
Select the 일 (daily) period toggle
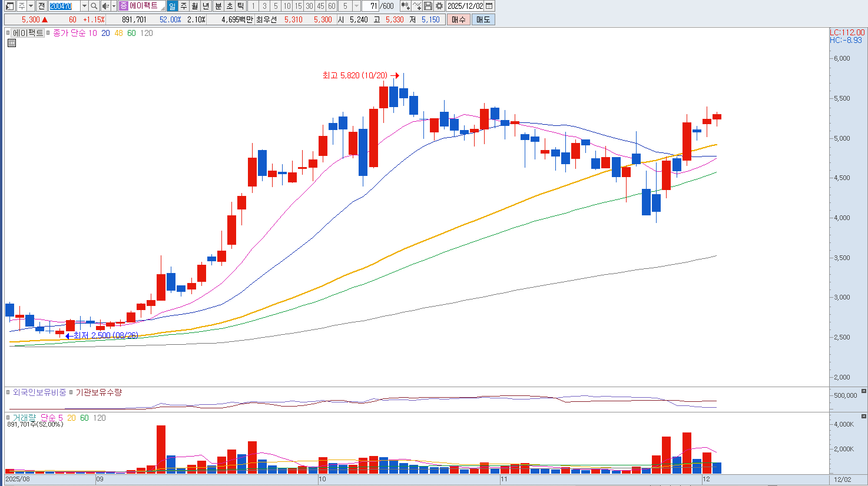pyautogui.click(x=172, y=6)
